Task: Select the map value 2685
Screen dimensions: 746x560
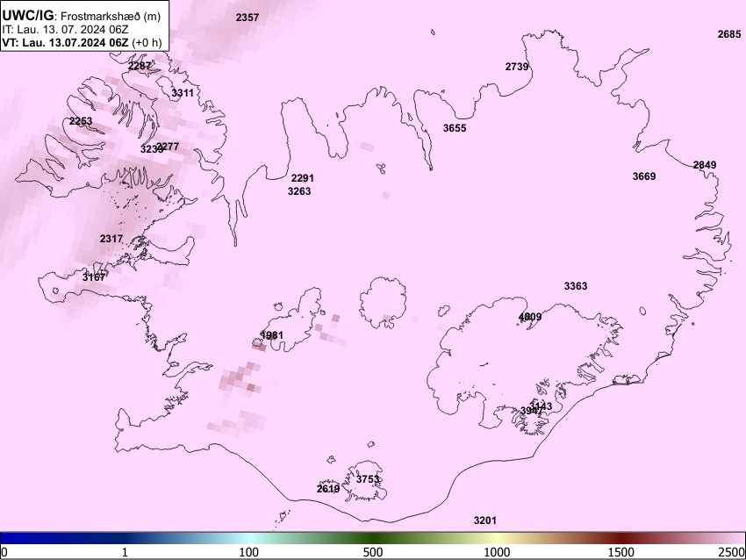Action: tap(728, 34)
